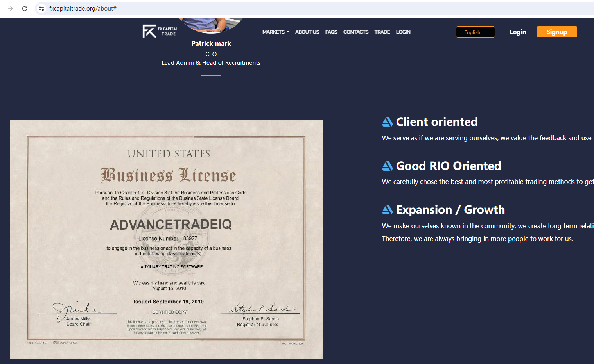This screenshot has height=364, width=594.
Task: Click the blue icon beside Good RIO Oriented
Action: coord(387,166)
